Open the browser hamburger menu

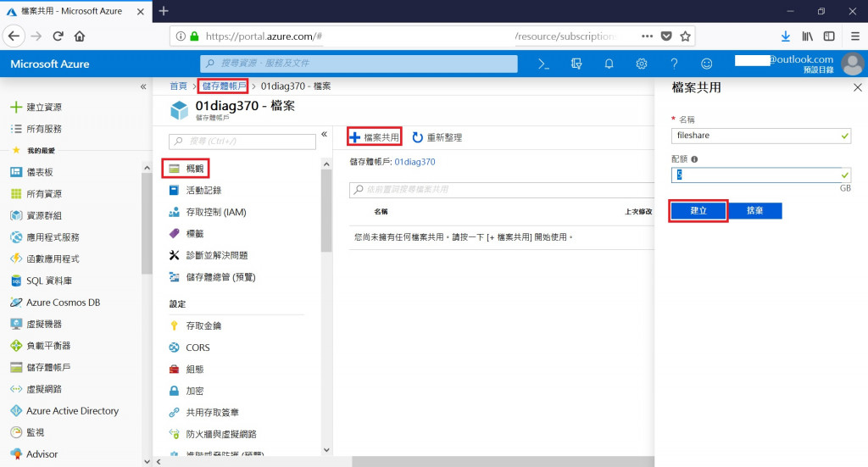(854, 36)
